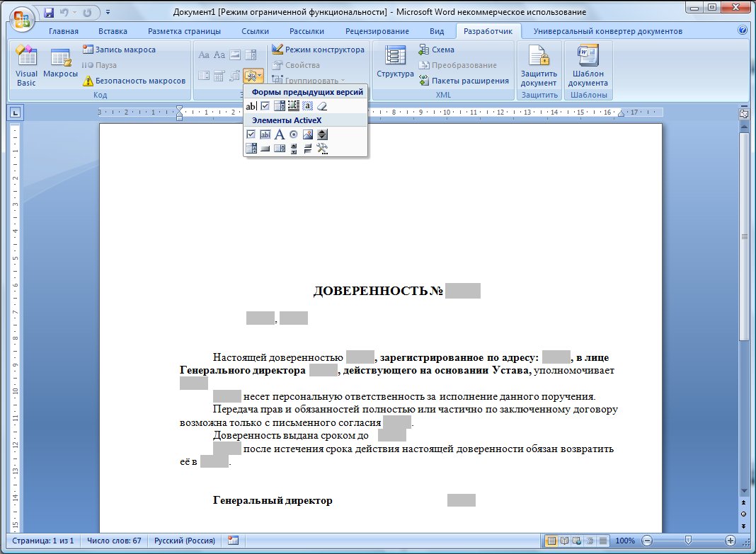Click the Office round logo button

[x=22, y=19]
